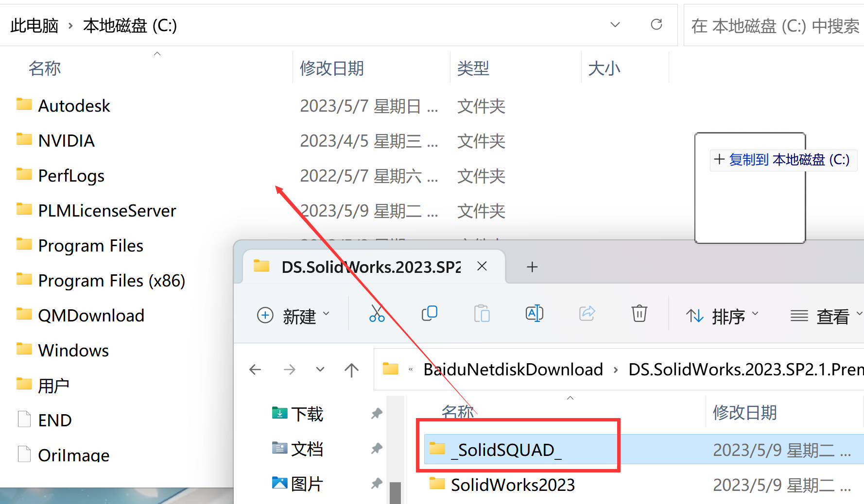Viewport: 864px width, 504px height.
Task: Click the Copy icon in toolbar
Action: point(429,314)
